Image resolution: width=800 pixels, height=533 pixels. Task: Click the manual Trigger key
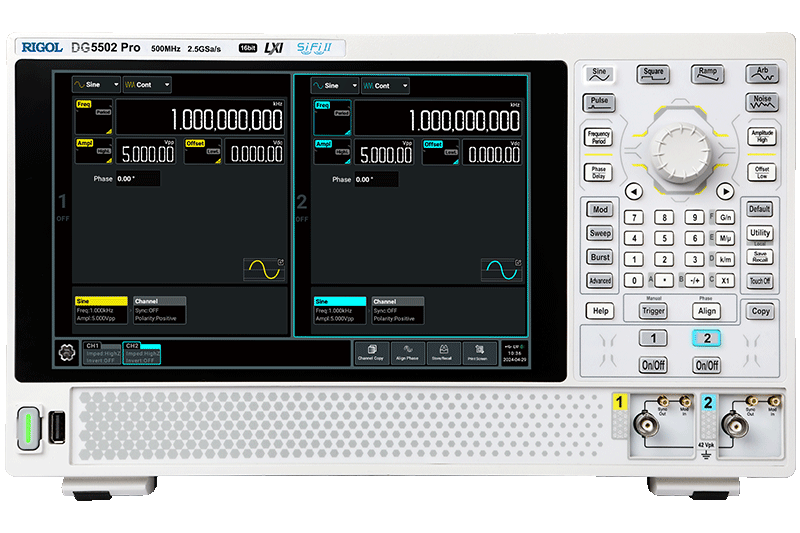click(653, 311)
